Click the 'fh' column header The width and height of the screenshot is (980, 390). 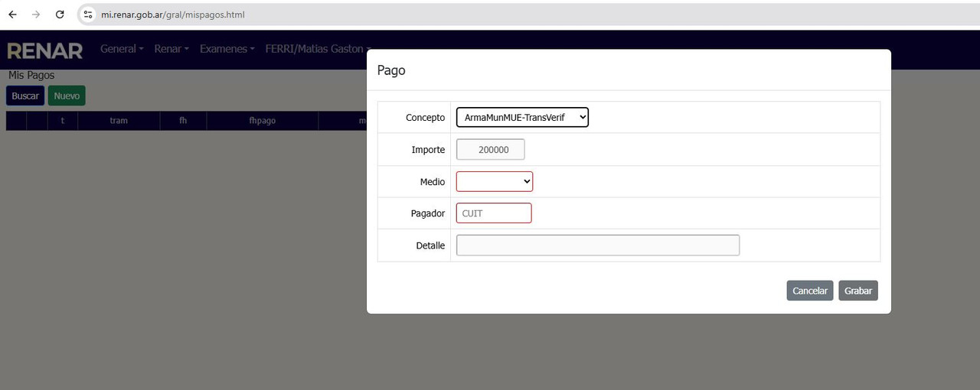183,121
